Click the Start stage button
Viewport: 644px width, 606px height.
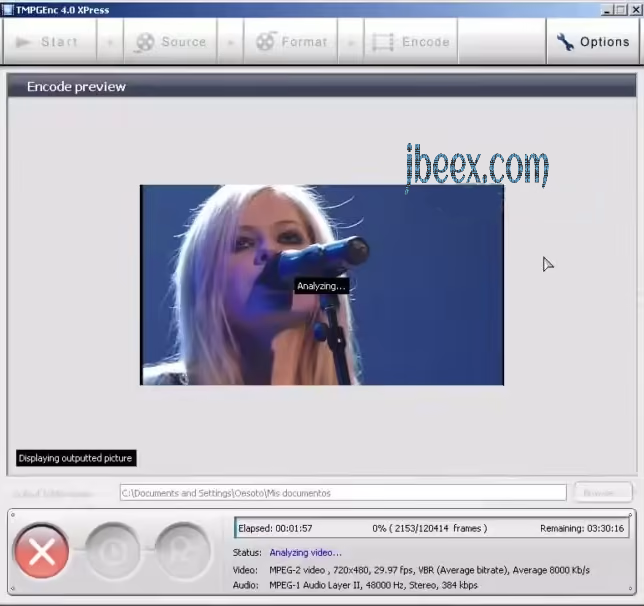50,41
